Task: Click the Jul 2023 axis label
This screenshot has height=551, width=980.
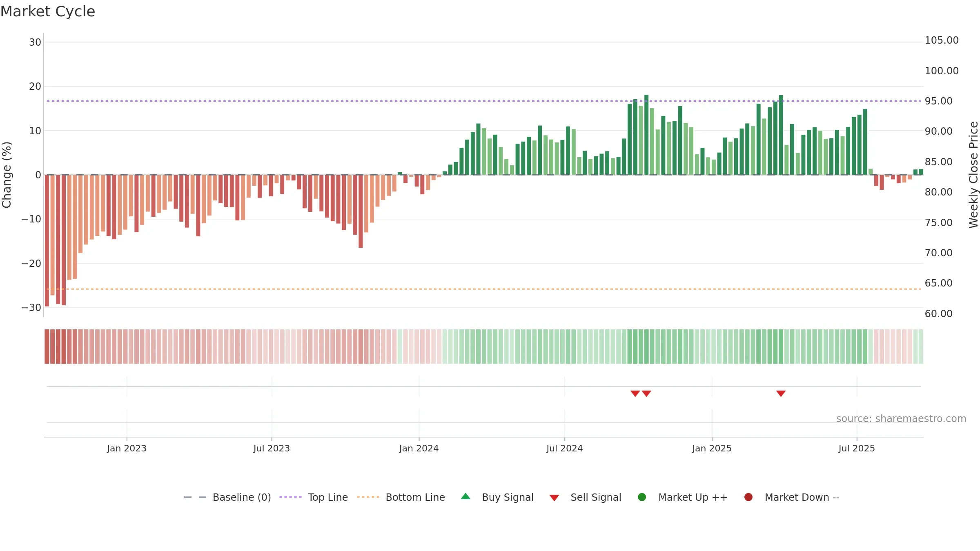Action: coord(272,448)
